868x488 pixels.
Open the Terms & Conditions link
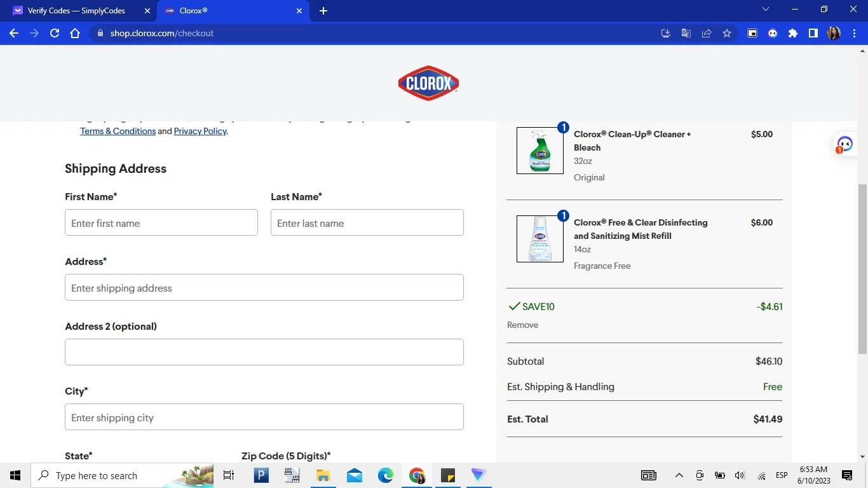pos(118,131)
